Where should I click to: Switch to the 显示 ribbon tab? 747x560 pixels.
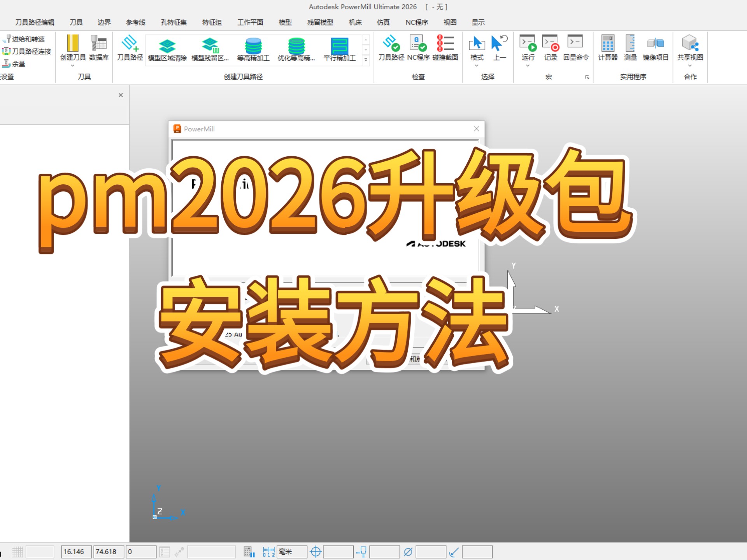pyautogui.click(x=478, y=22)
